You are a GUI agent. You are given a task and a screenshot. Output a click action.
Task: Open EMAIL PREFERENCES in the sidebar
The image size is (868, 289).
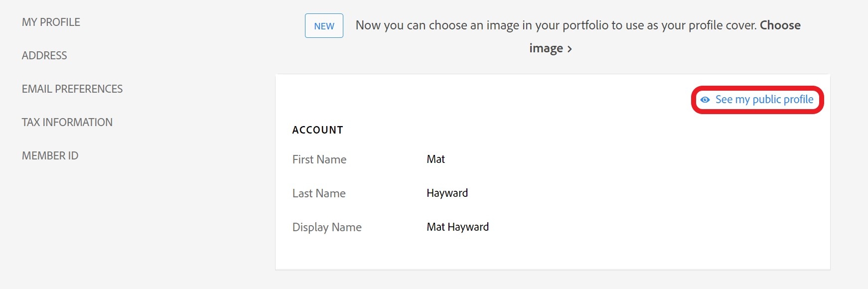coord(72,89)
